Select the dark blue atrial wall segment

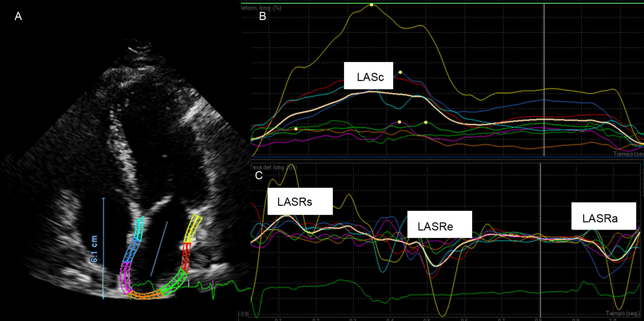point(132,250)
